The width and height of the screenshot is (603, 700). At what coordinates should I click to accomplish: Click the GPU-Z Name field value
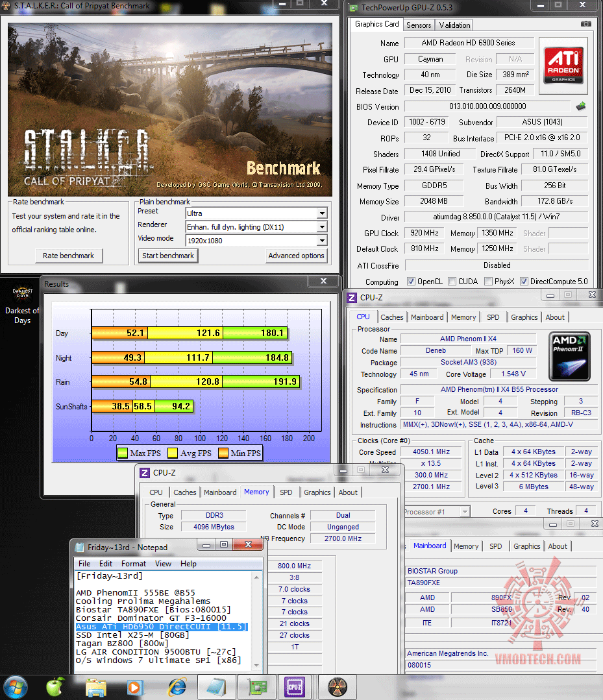pos(469,43)
